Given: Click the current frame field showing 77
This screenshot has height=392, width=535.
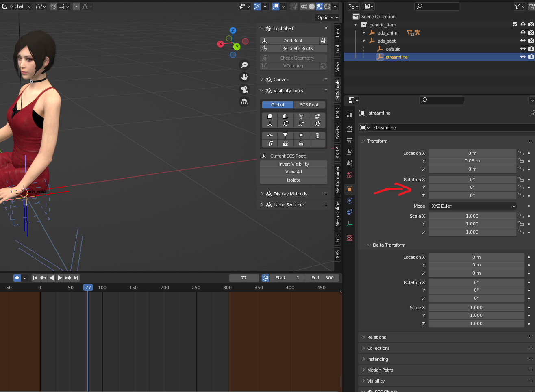Looking at the screenshot, I should click(x=244, y=278).
